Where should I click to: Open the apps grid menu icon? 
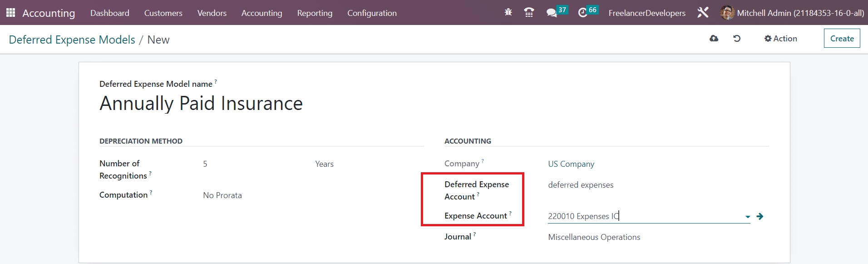pos(10,13)
